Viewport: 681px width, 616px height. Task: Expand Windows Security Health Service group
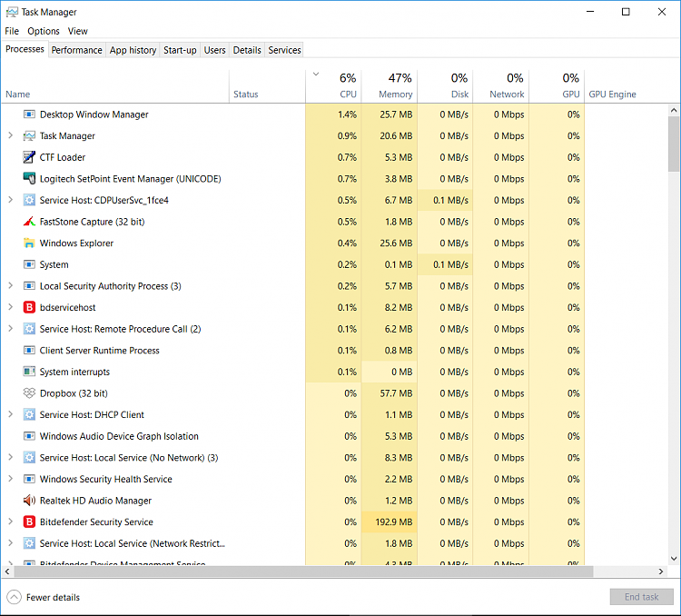10,478
